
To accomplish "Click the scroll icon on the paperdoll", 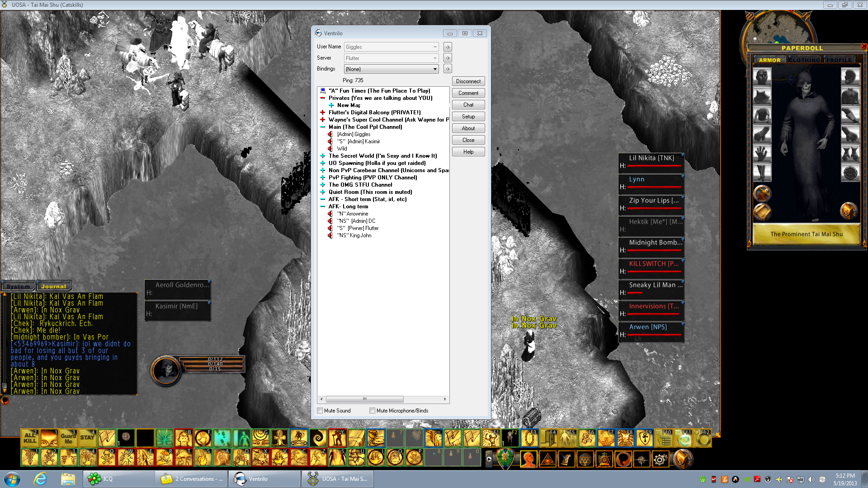I will coord(762,212).
